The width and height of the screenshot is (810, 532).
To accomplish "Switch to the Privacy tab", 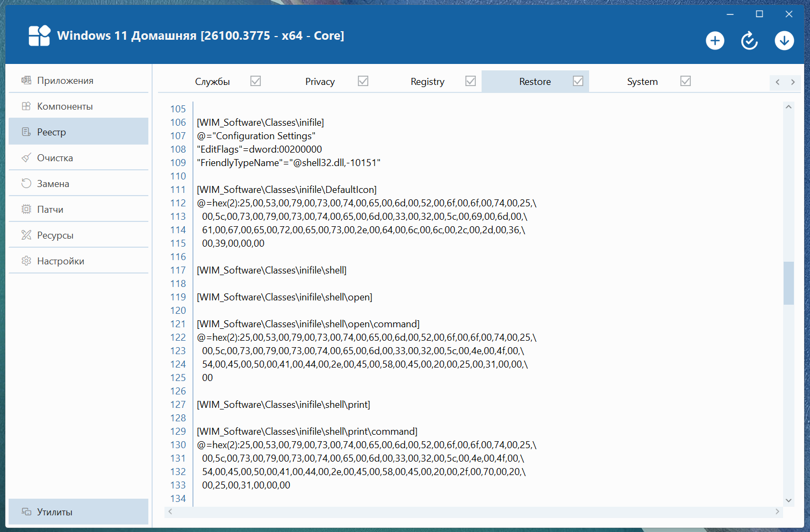I will 320,82.
